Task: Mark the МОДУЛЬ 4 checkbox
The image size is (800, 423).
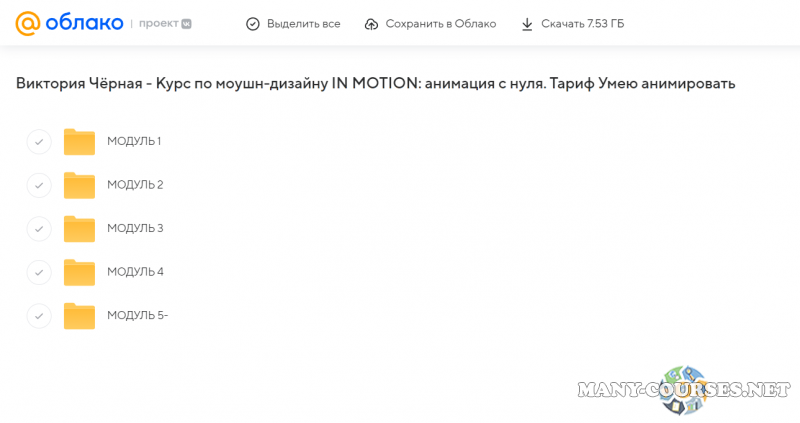Action: point(39,272)
